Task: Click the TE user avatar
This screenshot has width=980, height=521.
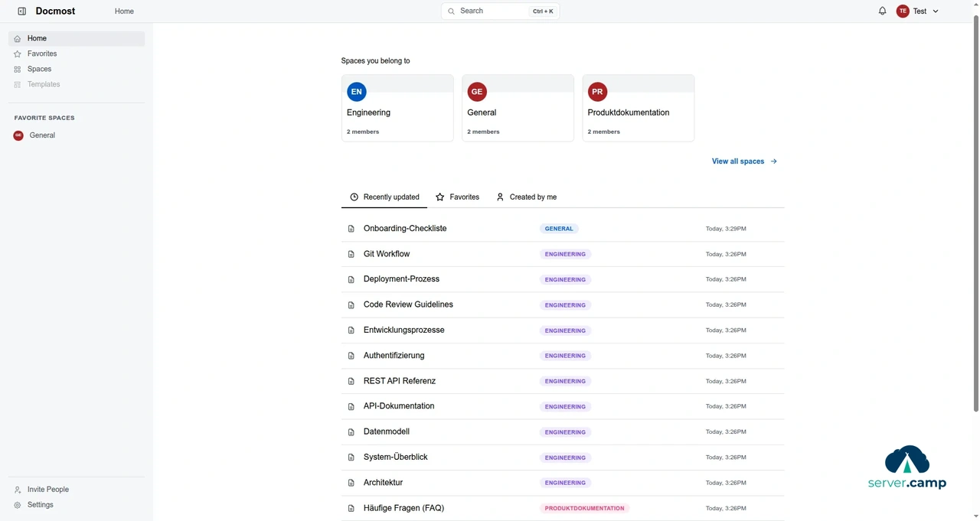Action: click(903, 11)
